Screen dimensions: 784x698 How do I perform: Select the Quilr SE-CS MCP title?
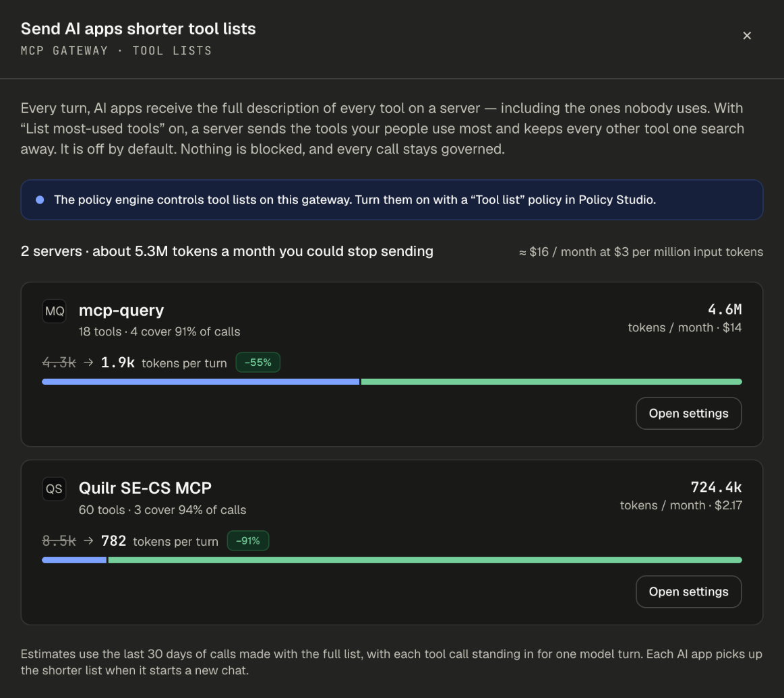point(145,488)
